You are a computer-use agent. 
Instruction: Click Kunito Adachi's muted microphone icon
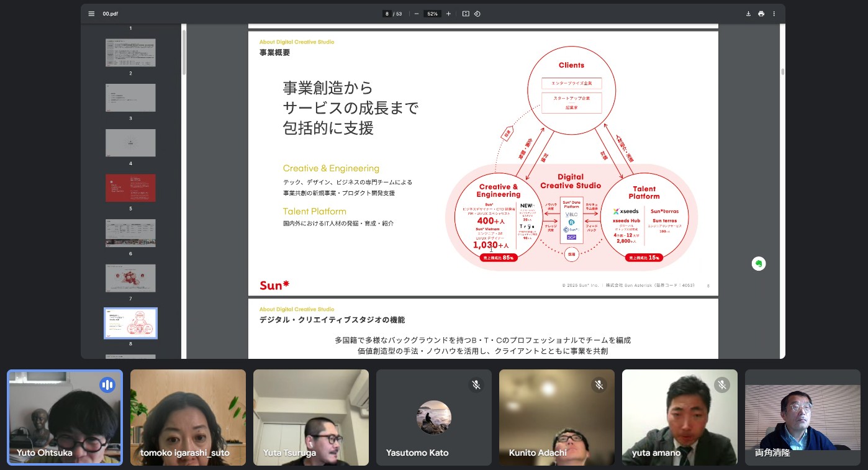click(599, 385)
